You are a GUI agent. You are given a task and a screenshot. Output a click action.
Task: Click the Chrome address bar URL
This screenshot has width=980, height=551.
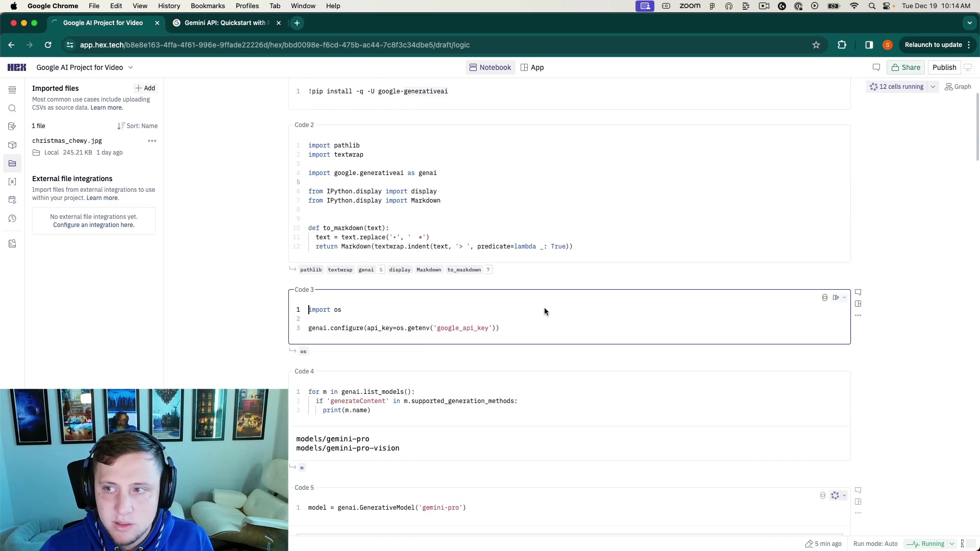[275, 45]
